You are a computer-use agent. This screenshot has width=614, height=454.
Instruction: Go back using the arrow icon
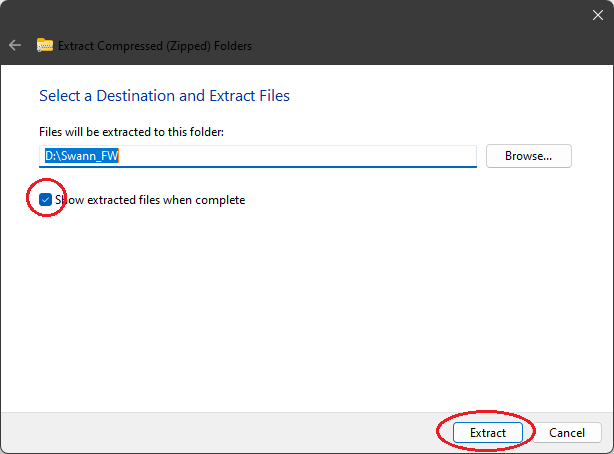point(15,45)
